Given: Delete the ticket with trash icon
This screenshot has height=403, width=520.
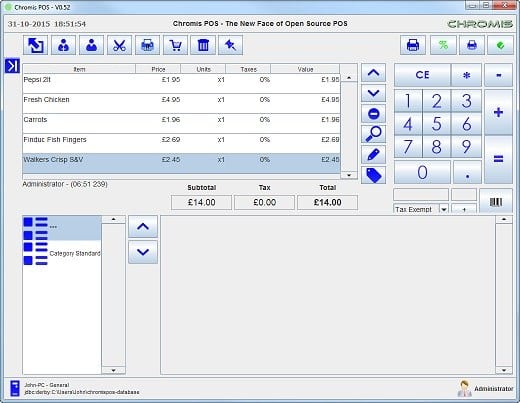Looking at the screenshot, I should coord(203,45).
